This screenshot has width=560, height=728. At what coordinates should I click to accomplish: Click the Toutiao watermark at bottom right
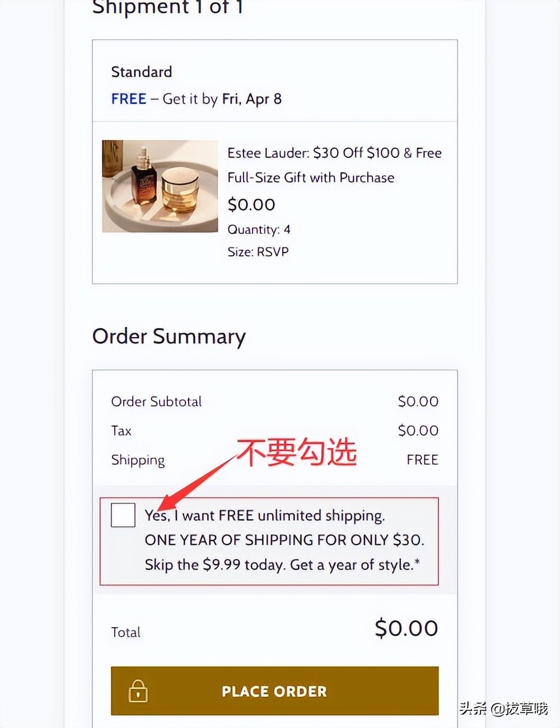click(x=503, y=708)
